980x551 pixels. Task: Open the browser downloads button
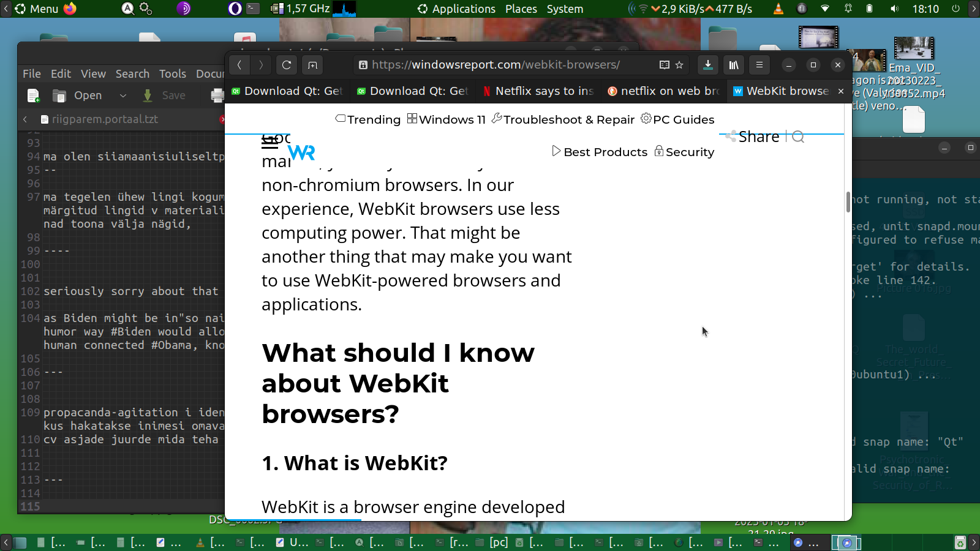tap(708, 65)
